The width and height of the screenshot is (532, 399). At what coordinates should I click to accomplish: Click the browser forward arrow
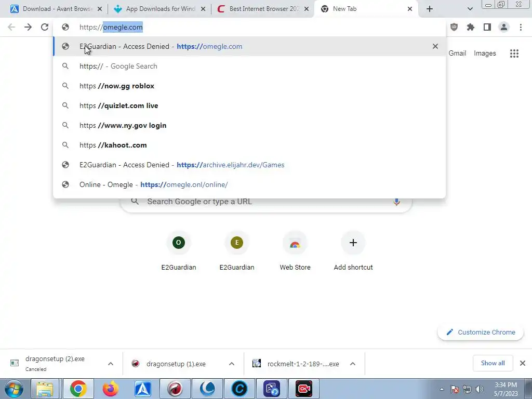pyautogui.click(x=28, y=27)
